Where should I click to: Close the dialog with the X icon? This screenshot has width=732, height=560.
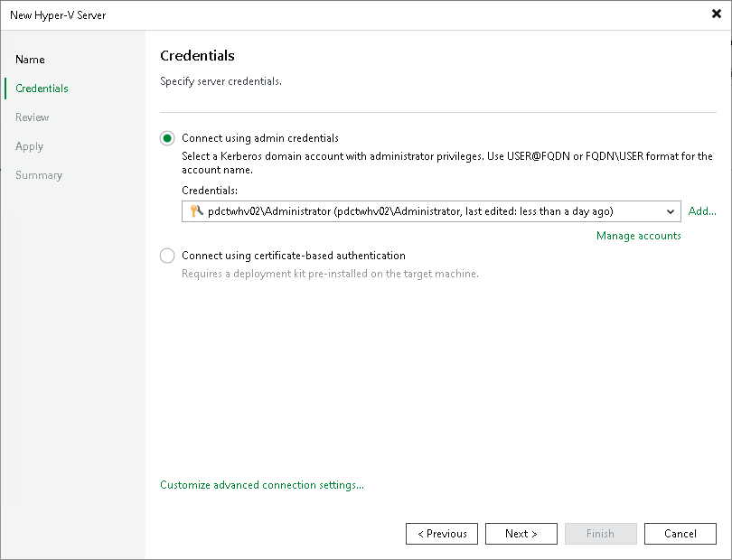[716, 14]
